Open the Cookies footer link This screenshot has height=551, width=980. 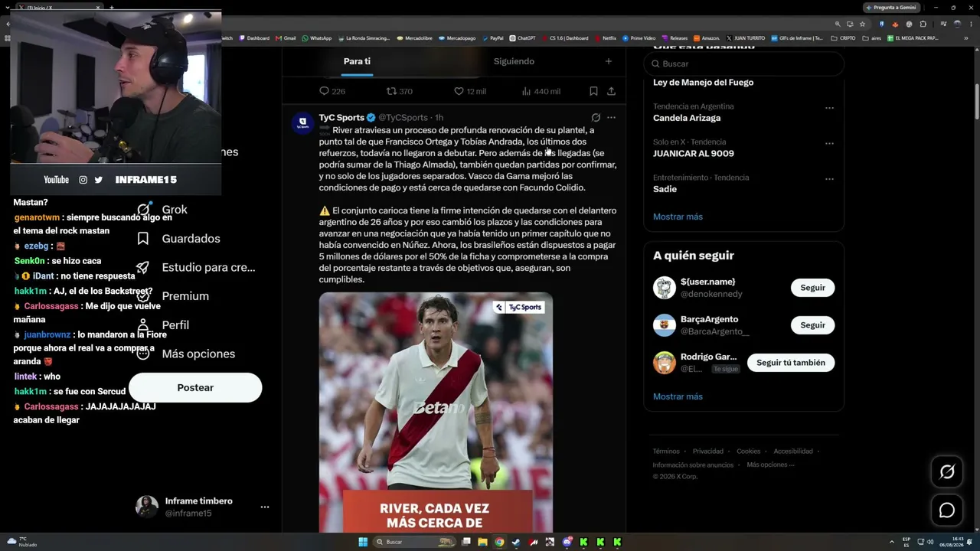click(x=749, y=452)
